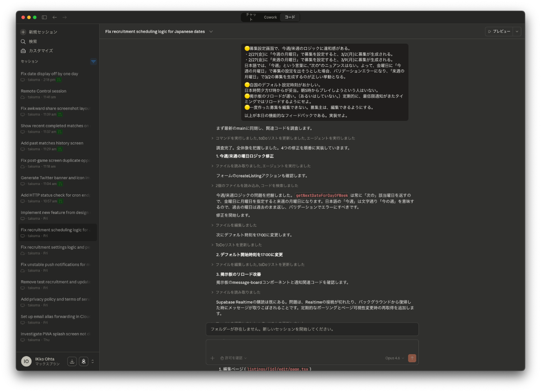Open カスタマイズ settings
Image resolution: width=541 pixels, height=392 pixels.
tap(41, 51)
